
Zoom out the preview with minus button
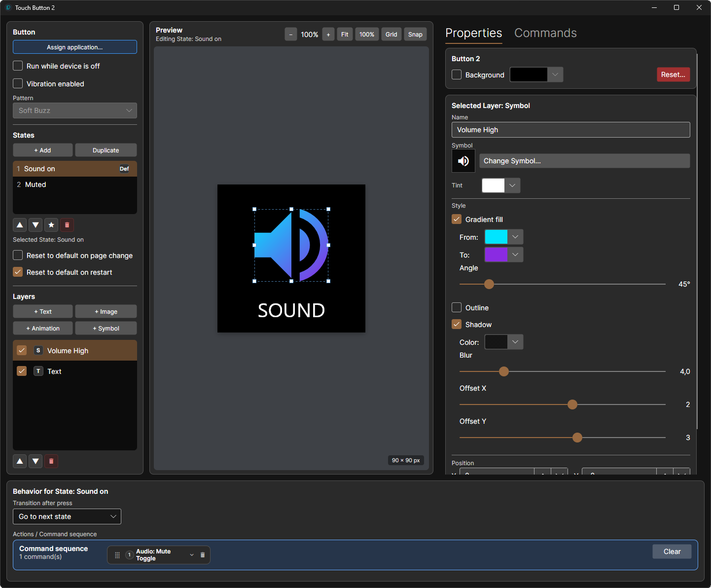pyautogui.click(x=291, y=35)
